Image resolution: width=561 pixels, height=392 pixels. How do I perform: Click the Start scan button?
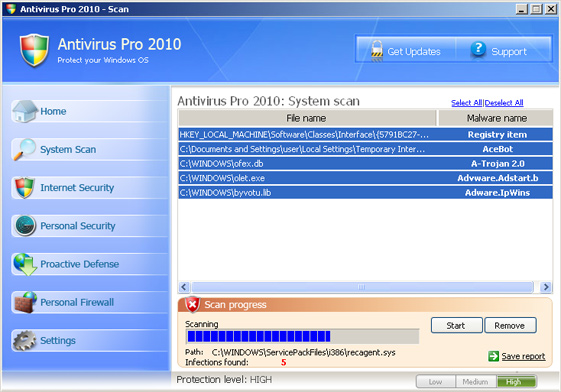pyautogui.click(x=456, y=325)
